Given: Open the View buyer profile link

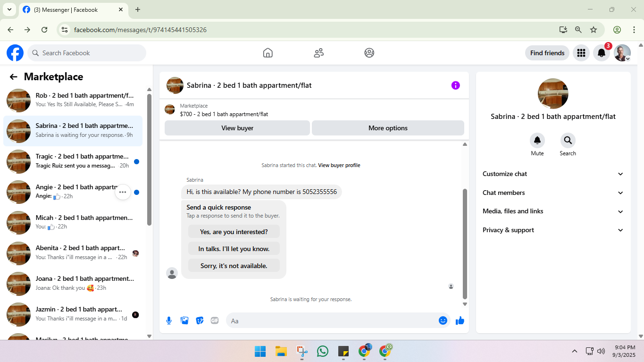Looking at the screenshot, I should [339, 165].
